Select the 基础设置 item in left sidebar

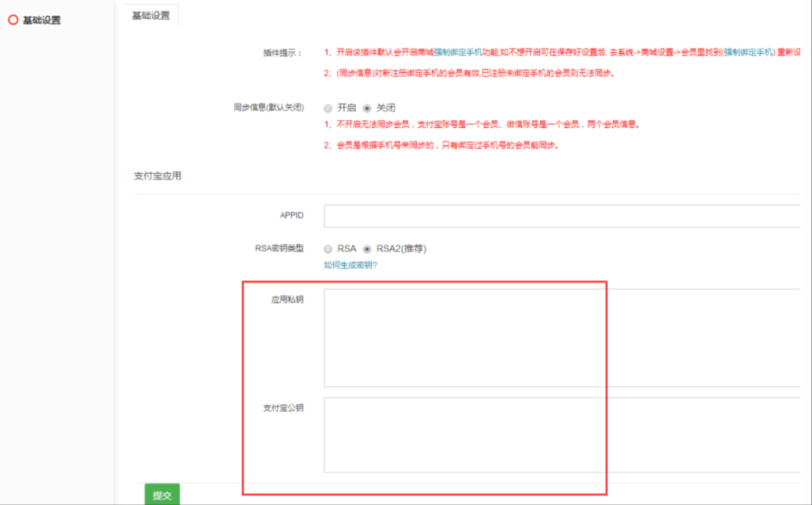tap(41, 20)
